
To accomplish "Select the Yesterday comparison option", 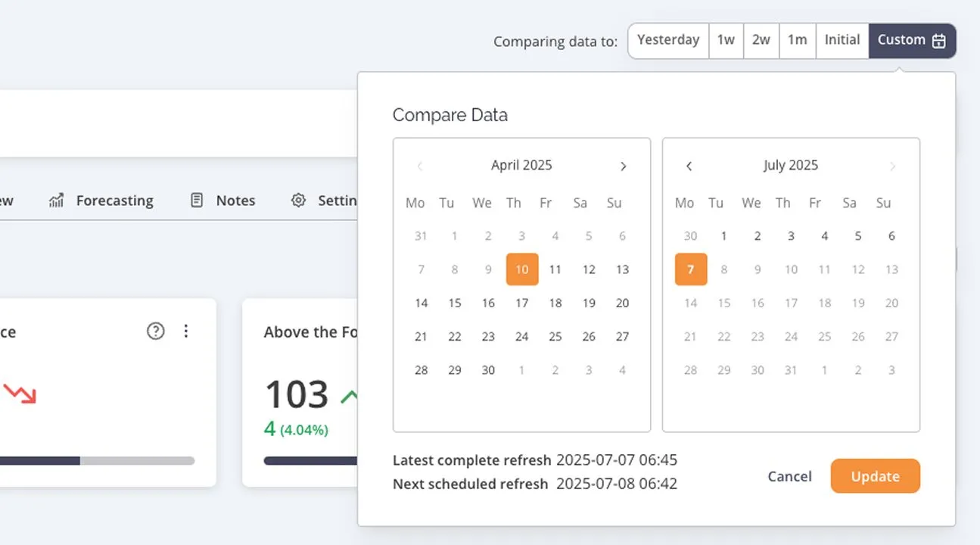I will pos(668,40).
